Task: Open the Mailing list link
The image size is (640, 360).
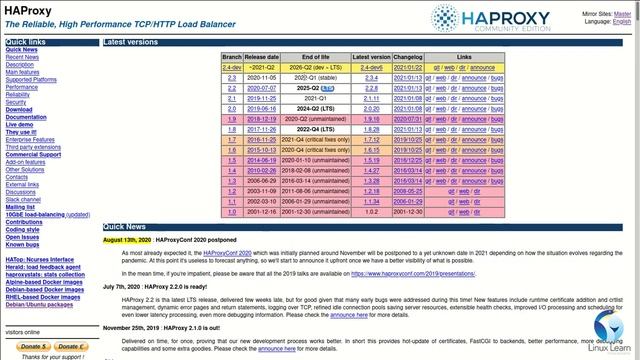Action: pos(20,207)
